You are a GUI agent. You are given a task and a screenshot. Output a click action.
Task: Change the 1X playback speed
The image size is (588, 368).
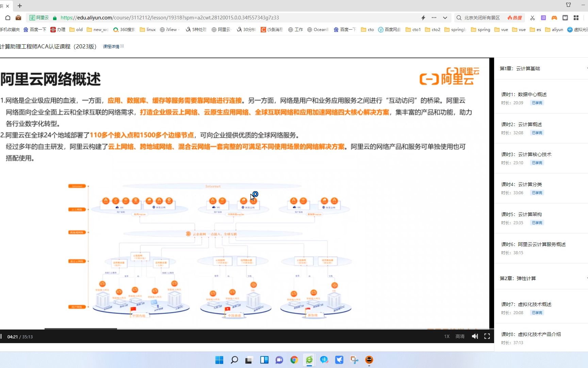pos(447,336)
